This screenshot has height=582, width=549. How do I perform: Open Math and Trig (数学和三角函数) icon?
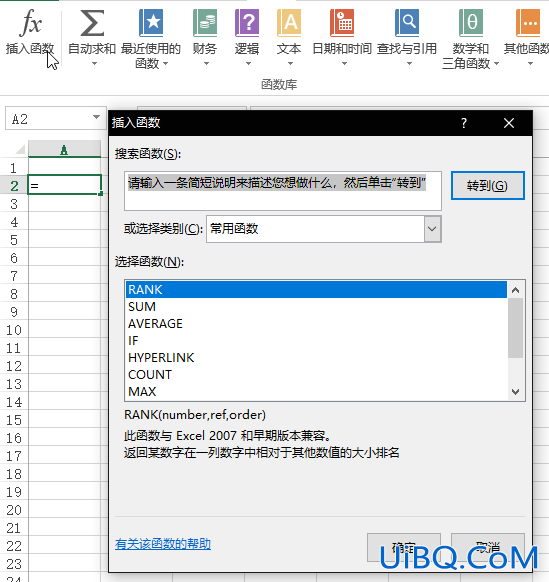[471, 23]
